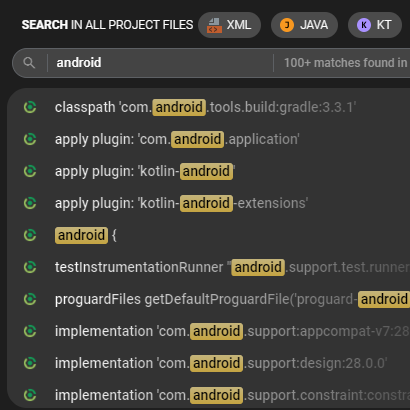Open the appcompat-v7 implementation result
This screenshot has height=410, width=410.
(209, 331)
